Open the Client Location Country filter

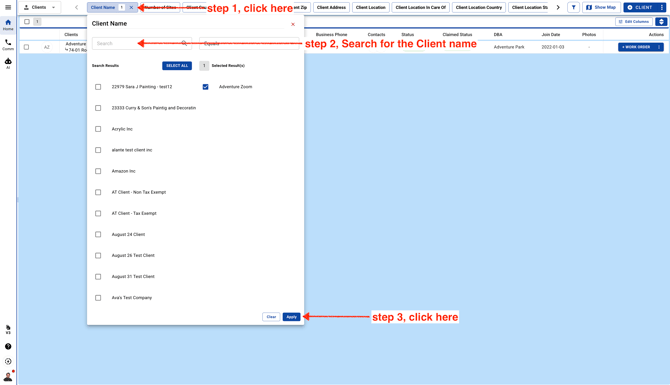pos(479,7)
